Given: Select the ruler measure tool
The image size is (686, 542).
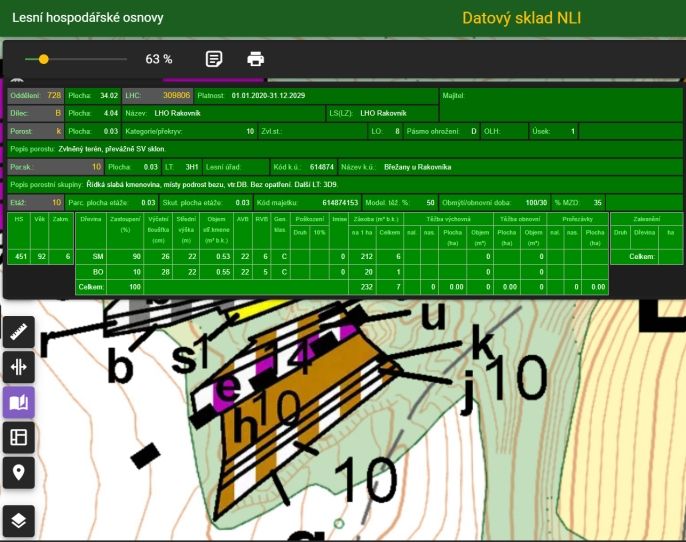Looking at the screenshot, I should [x=18, y=332].
